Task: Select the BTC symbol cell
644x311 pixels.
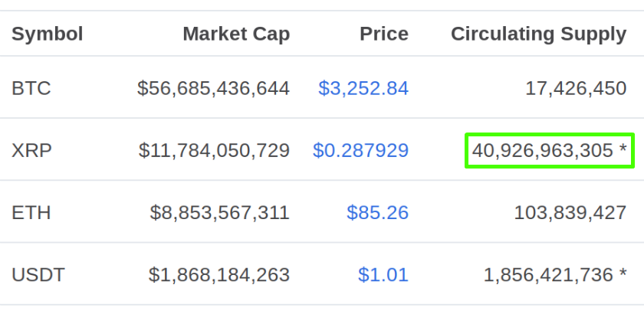Action: [31, 88]
